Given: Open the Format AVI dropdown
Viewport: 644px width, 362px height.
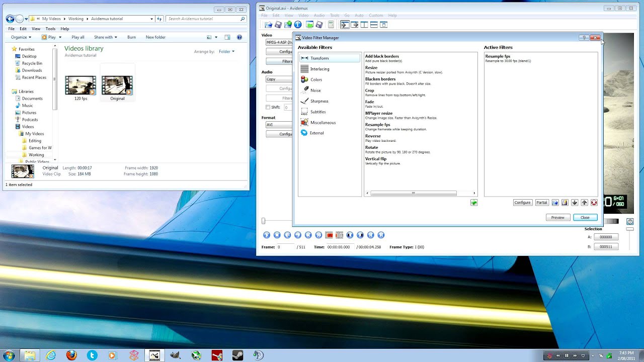Looking at the screenshot, I should pos(279,125).
